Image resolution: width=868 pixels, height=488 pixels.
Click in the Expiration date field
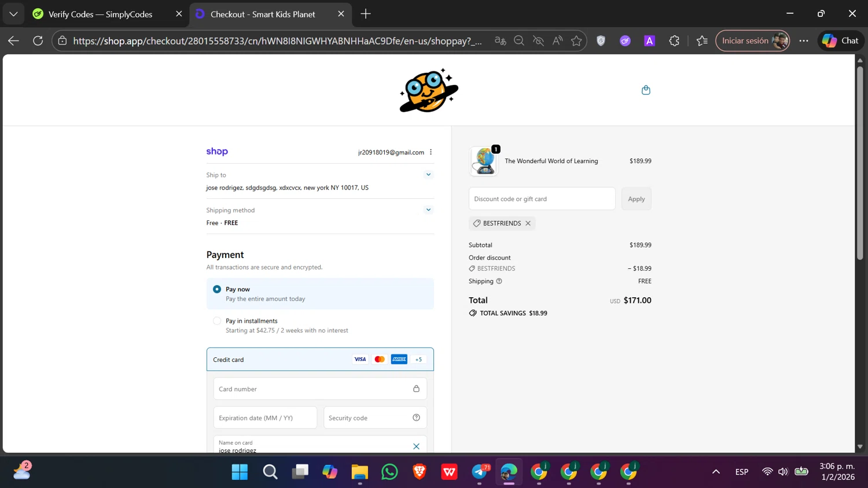(265, 417)
